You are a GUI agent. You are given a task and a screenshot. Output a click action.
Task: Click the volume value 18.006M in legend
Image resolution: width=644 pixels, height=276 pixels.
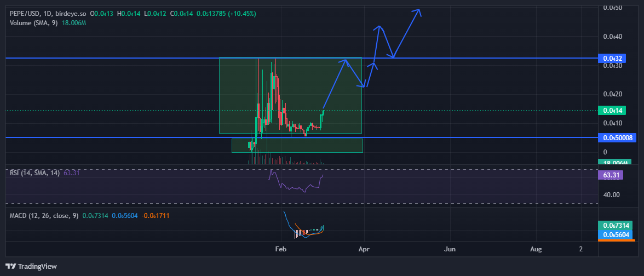(74, 22)
